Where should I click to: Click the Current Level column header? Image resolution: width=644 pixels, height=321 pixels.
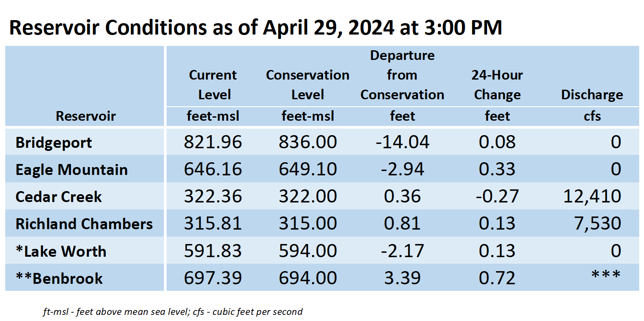[x=213, y=85]
